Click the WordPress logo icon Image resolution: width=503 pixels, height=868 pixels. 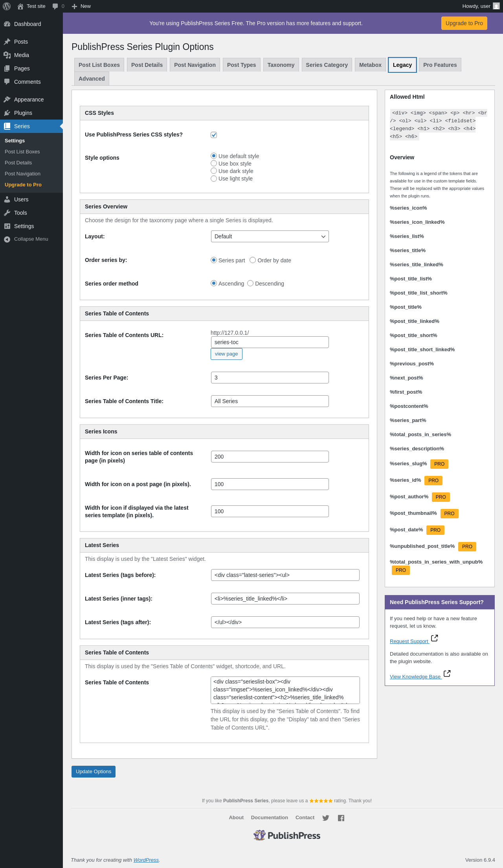[x=7, y=6]
